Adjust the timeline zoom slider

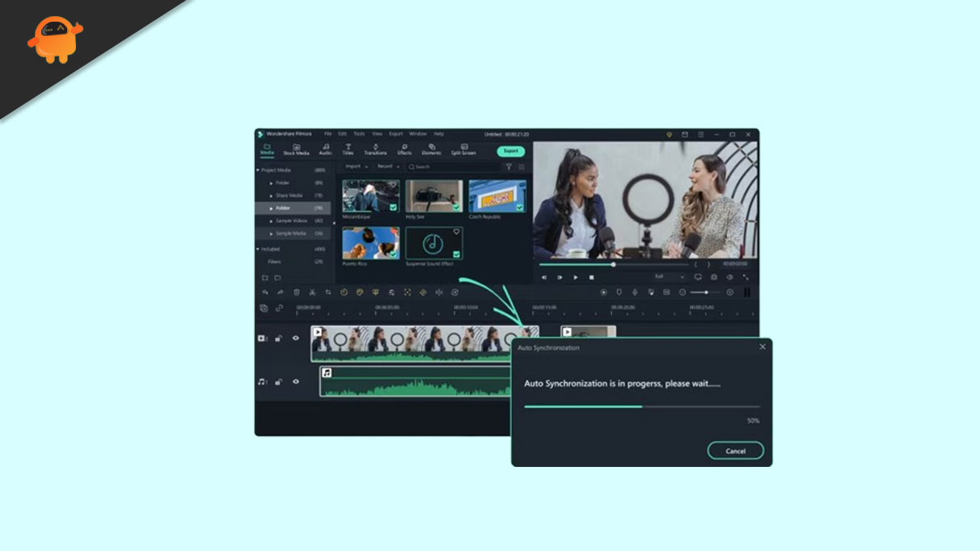click(x=706, y=292)
